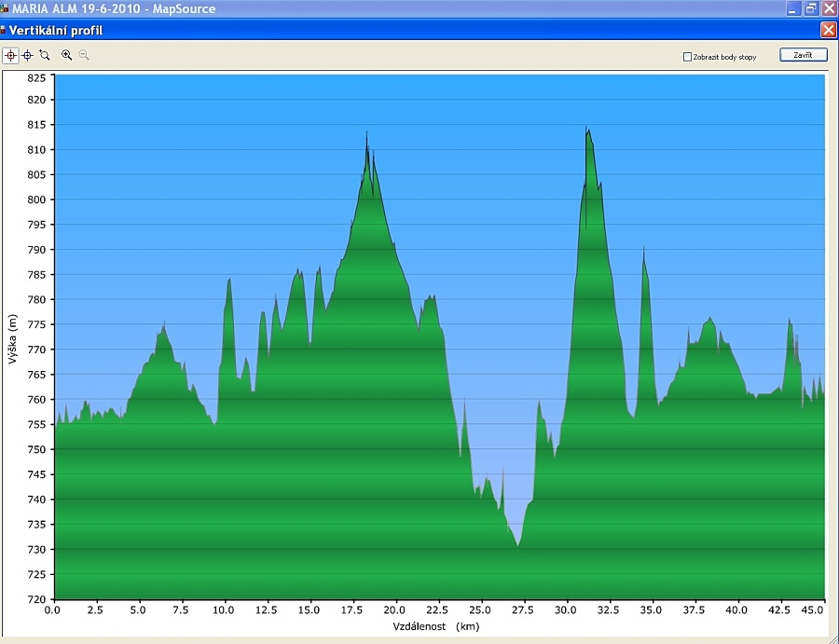Click the Vertikální profil title bar text
839x644 pixels.
point(56,30)
